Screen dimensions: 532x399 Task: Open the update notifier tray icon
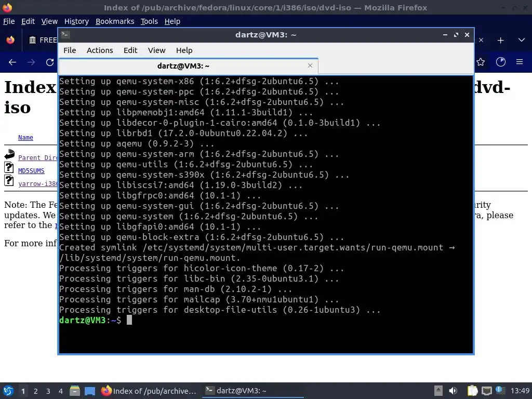point(500,390)
